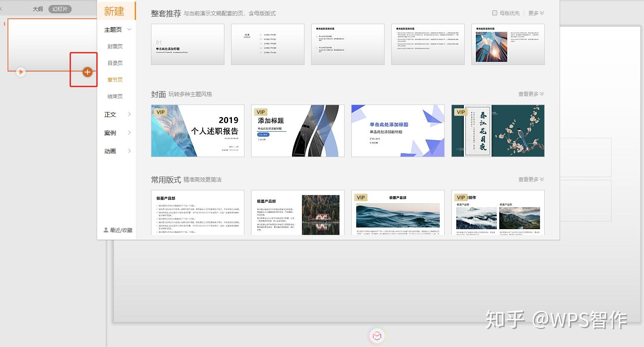The image size is (644, 347).
Task: Select 目录页 in the sidebar
Action: coord(115,63)
